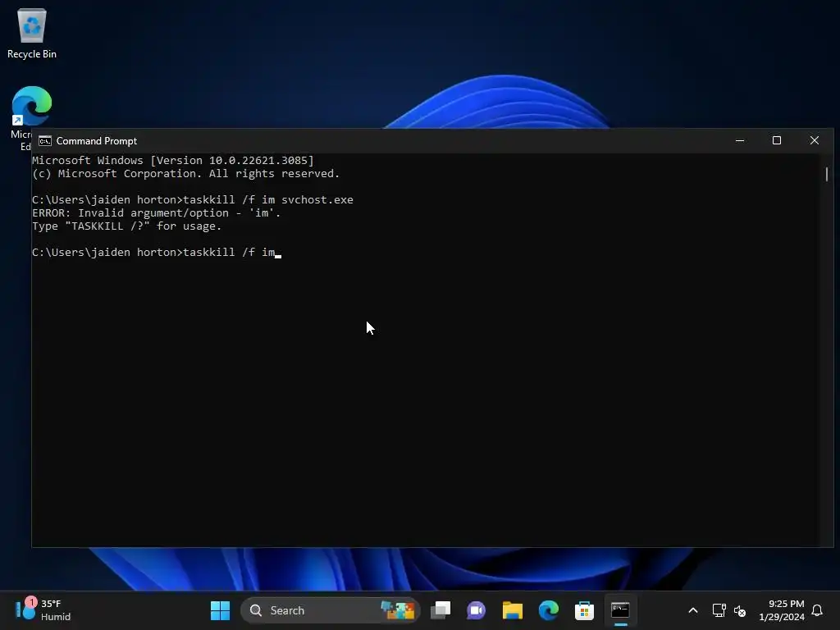Launch Microsoft Edge from the taskbar
Image resolution: width=840 pixels, height=630 pixels.
[x=548, y=610]
